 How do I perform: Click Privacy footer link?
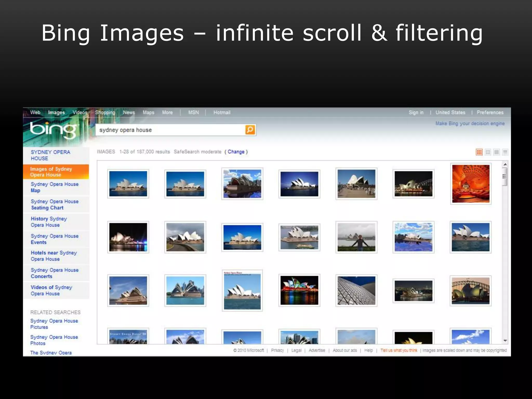click(277, 350)
